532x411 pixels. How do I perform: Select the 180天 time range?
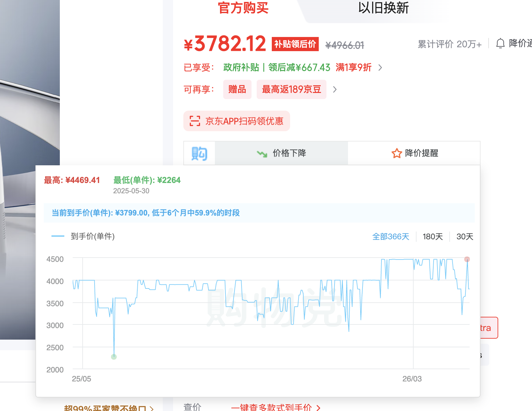(x=433, y=237)
